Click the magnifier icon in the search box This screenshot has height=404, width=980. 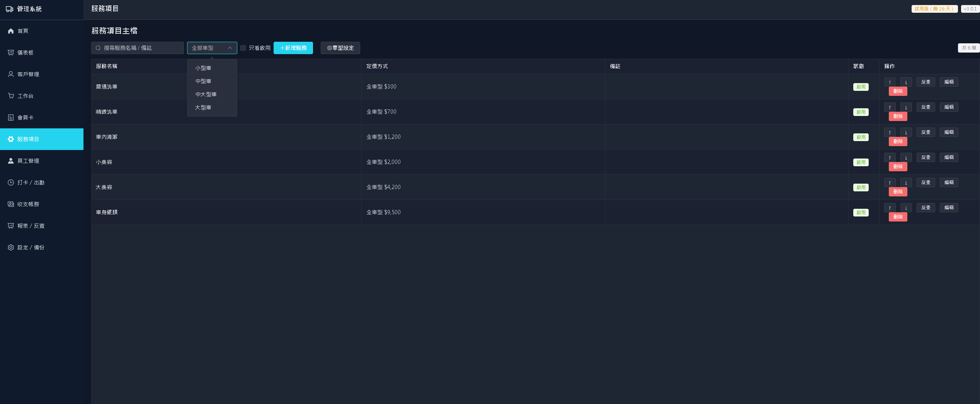(98, 48)
